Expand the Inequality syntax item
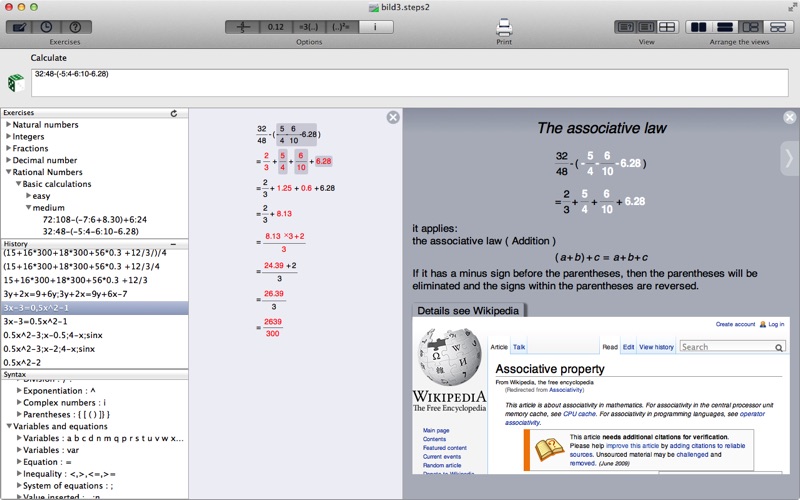 tap(19, 473)
